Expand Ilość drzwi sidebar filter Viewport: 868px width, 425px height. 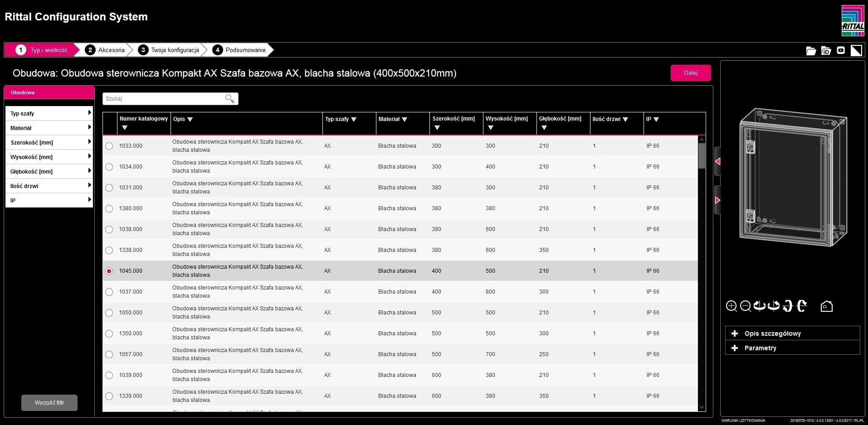coord(49,186)
